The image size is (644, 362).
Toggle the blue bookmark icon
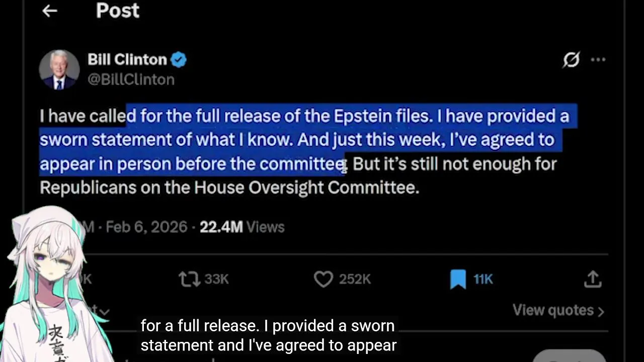tap(458, 279)
